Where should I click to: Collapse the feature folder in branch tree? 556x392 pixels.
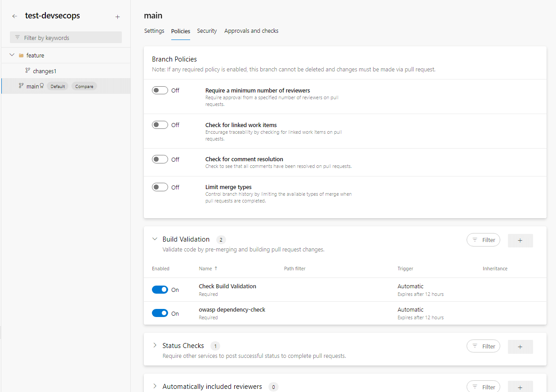12,55
